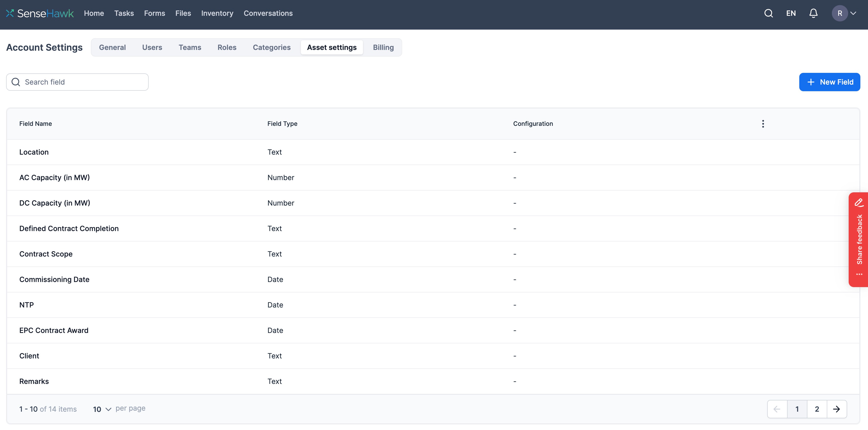Click Number type of AC Capacity
The width and height of the screenshot is (868, 430).
[281, 177]
